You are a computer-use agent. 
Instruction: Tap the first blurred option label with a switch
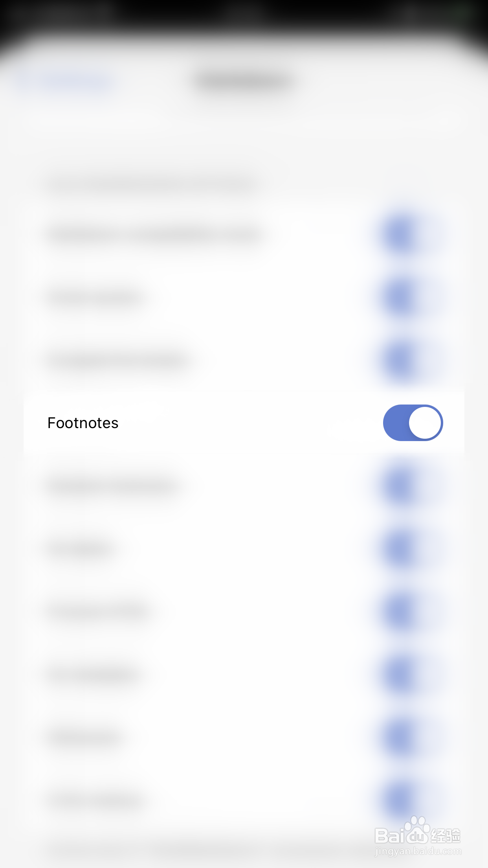153,235
